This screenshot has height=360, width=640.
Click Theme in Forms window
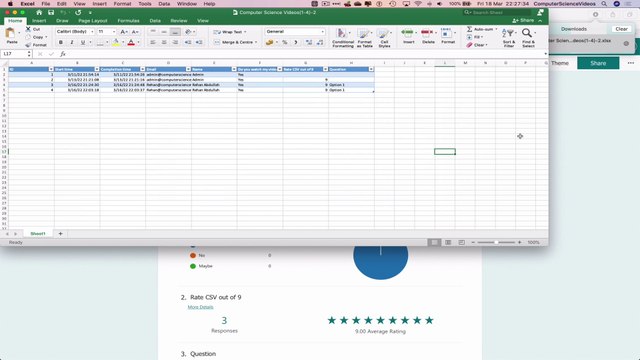click(x=560, y=63)
